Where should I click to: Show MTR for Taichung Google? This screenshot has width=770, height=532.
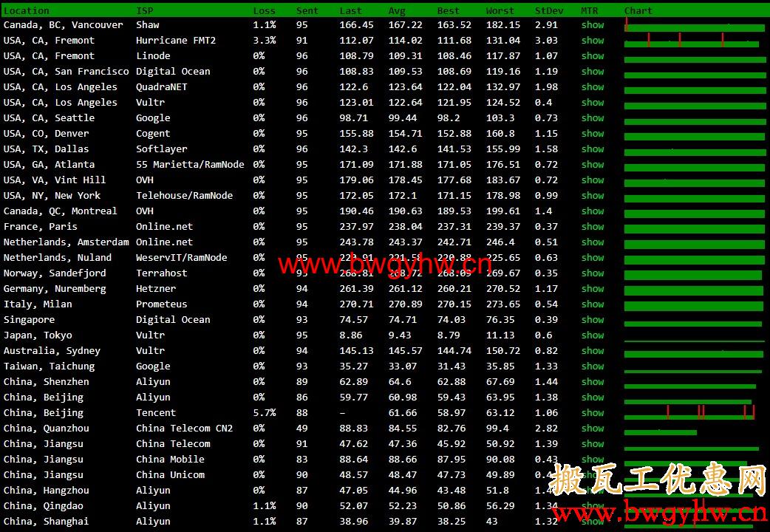[x=593, y=366]
